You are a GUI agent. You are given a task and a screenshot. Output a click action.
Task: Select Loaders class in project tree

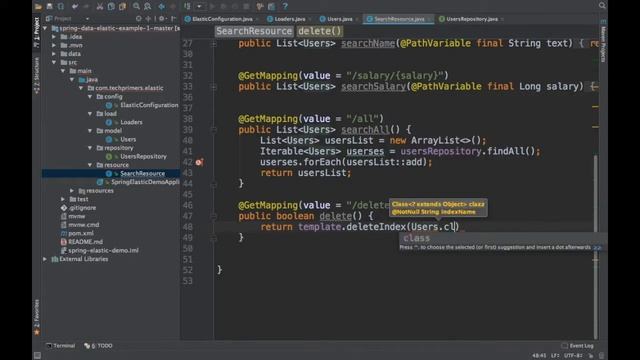click(x=131, y=122)
